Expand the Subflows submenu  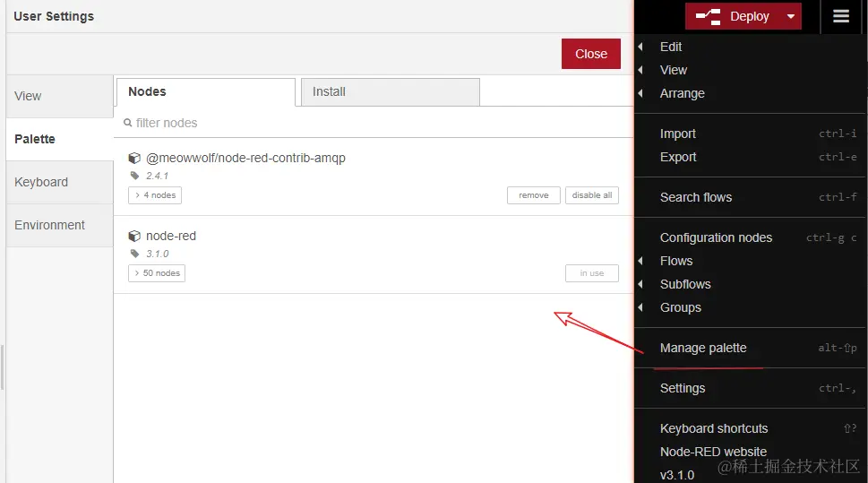click(x=750, y=284)
